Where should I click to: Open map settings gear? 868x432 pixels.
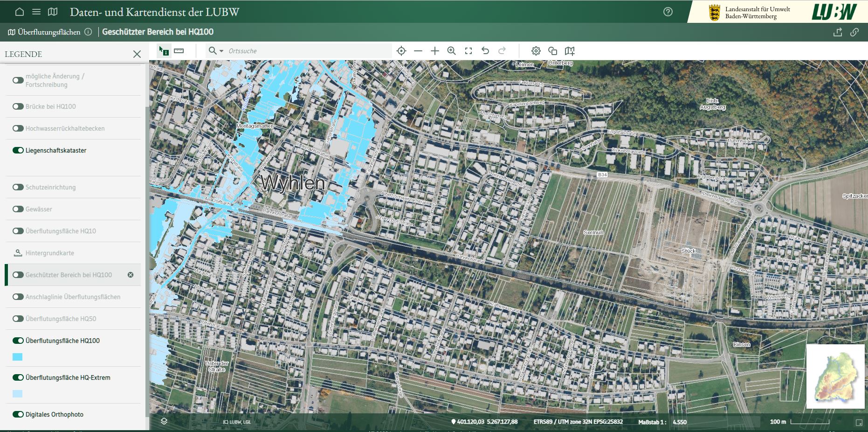point(536,51)
